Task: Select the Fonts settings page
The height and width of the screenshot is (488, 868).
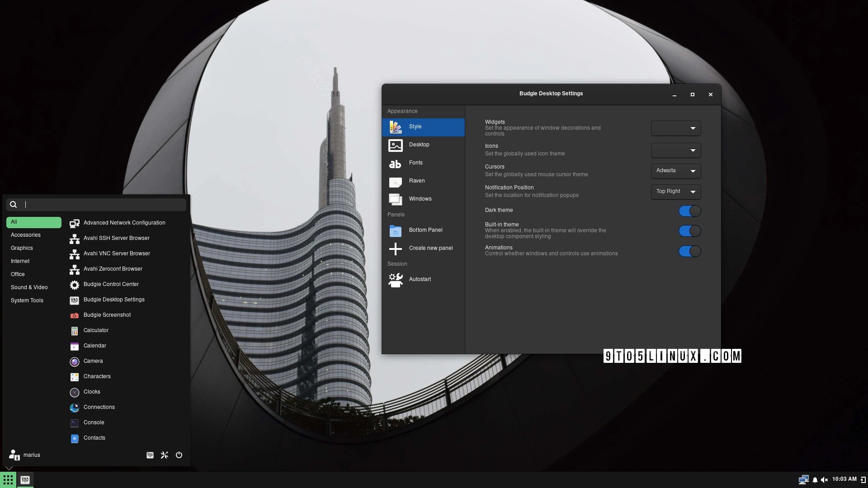Action: click(423, 163)
